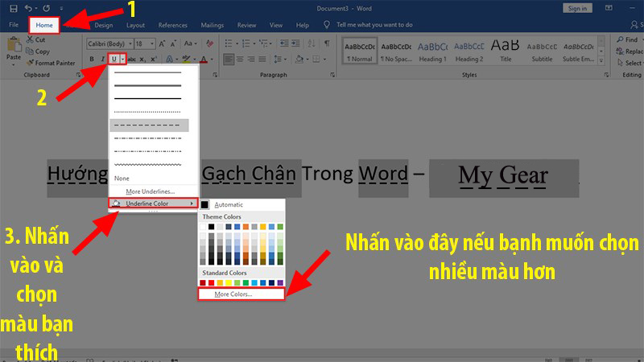Switch to the References ribbon tab
Image resolution: width=644 pixels, height=362 pixels.
pos(172,26)
